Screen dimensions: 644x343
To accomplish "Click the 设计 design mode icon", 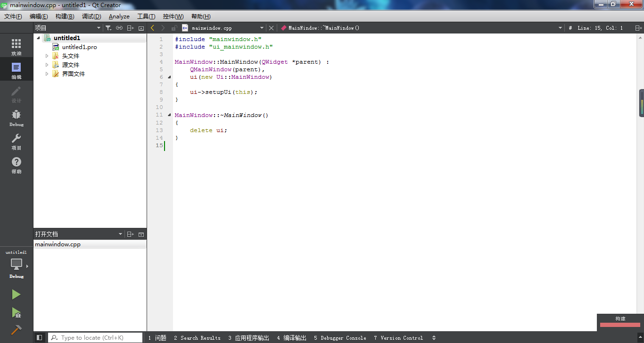I will coord(17,94).
